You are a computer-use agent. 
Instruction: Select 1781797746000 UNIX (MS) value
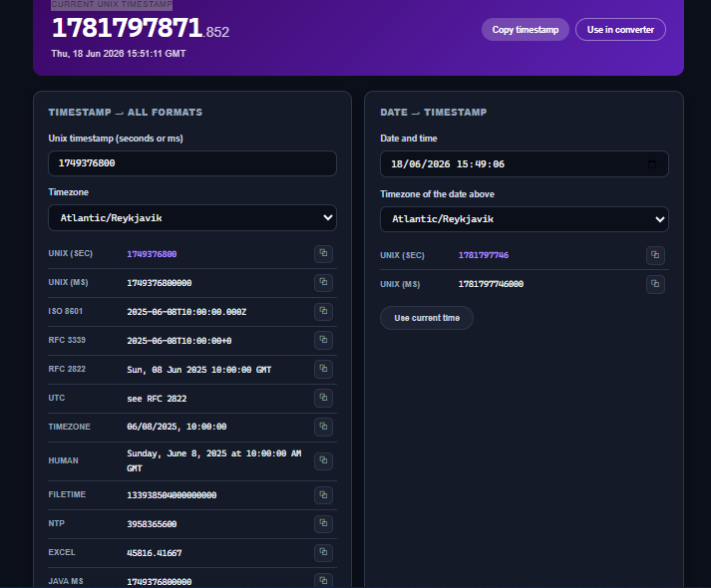[491, 284]
